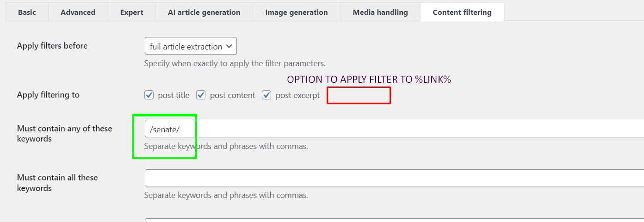Click the "Apply filters before" label

pyautogui.click(x=52, y=46)
